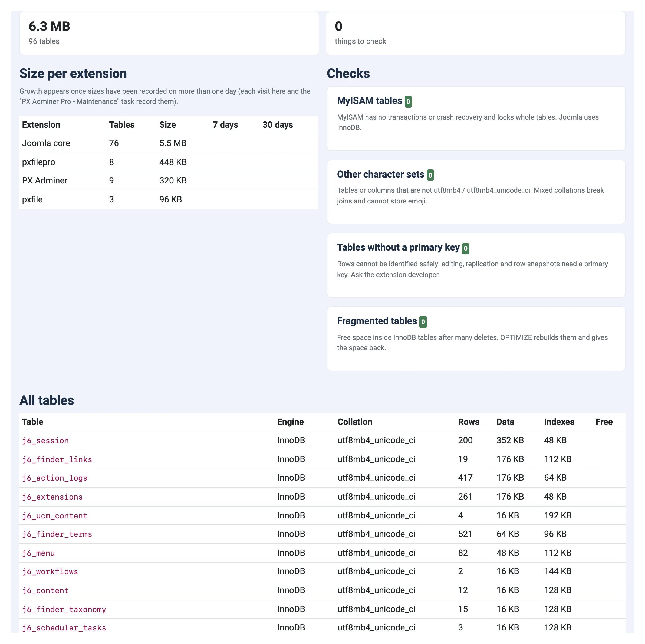The image size is (645, 644).
Task: Open the j6_workflows table link
Action: click(x=50, y=571)
